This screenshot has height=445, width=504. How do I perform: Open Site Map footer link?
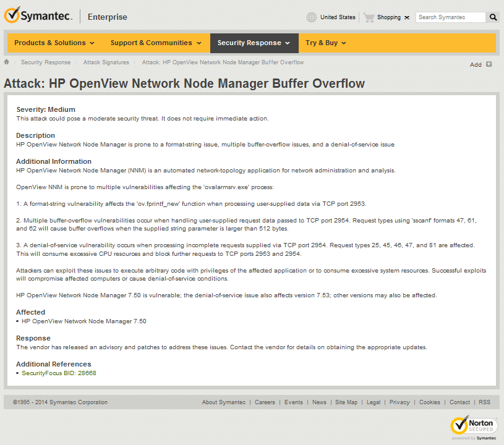(346, 402)
